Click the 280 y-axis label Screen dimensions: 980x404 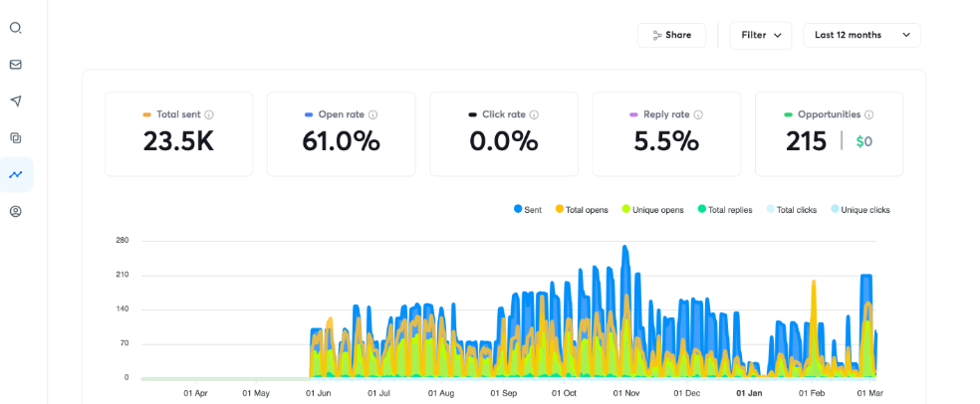coord(122,241)
